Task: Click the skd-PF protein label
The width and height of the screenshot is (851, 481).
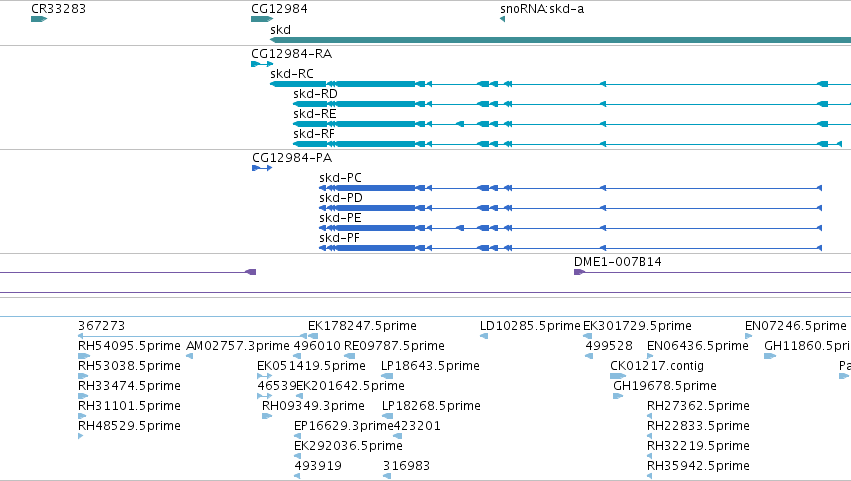Action: [339, 238]
